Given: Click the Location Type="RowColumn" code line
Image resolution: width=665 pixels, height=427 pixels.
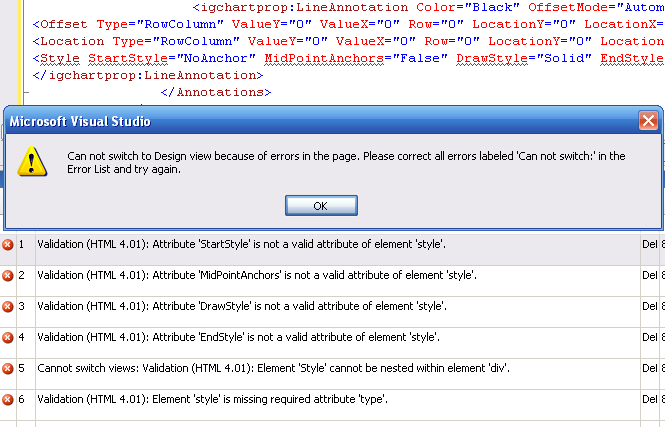Looking at the screenshot, I should pos(348,41).
